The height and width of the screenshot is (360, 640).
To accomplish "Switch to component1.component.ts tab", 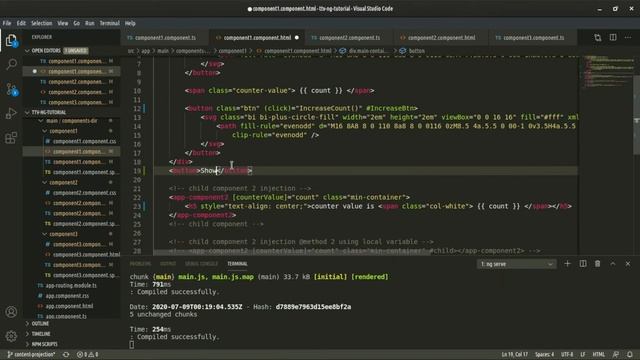I will pyautogui.click(x=165, y=38).
